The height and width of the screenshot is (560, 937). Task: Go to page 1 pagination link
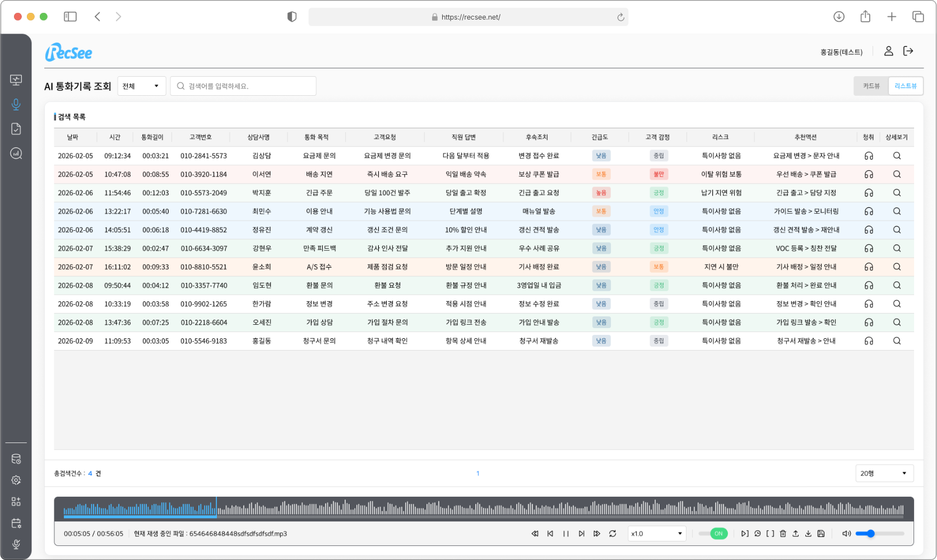pyautogui.click(x=477, y=473)
